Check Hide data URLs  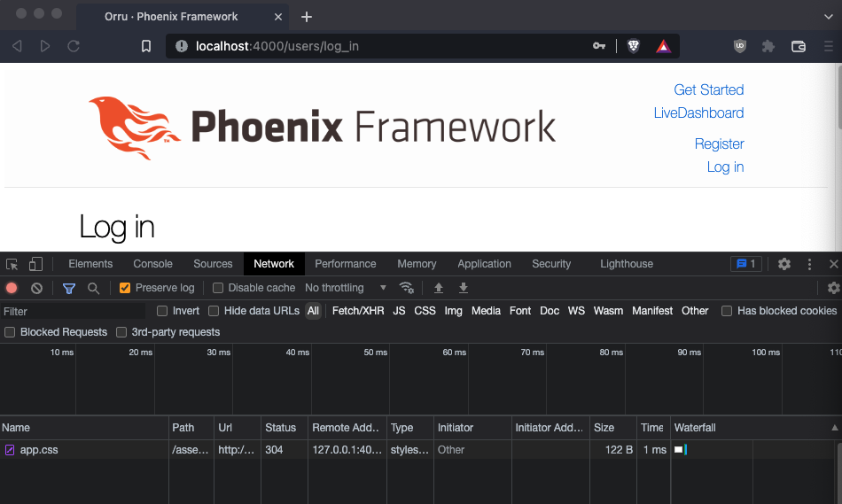pyautogui.click(x=214, y=311)
